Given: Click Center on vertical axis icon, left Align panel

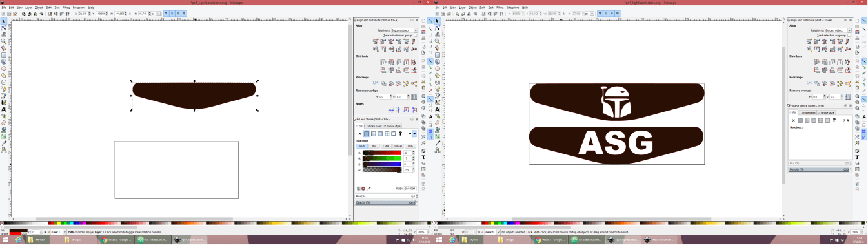Looking at the screenshot, I should click(391, 41).
